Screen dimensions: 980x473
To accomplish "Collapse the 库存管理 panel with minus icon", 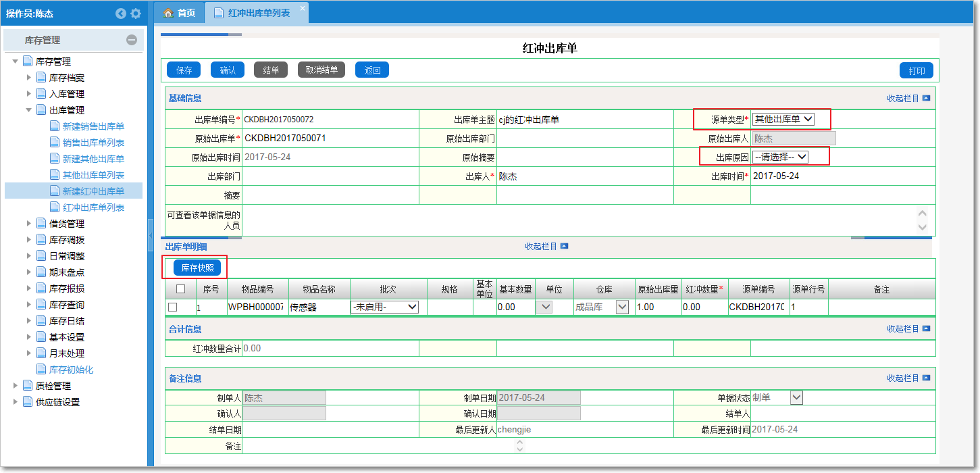I will click(132, 40).
